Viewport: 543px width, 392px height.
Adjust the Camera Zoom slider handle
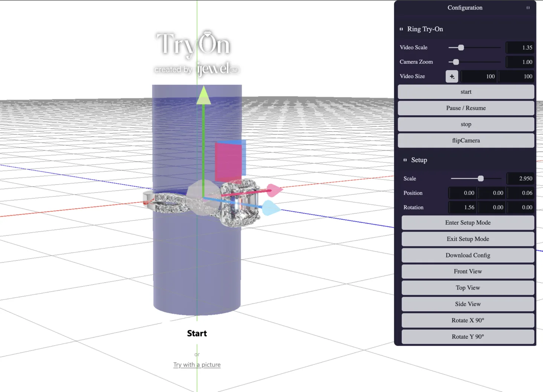[x=456, y=62]
